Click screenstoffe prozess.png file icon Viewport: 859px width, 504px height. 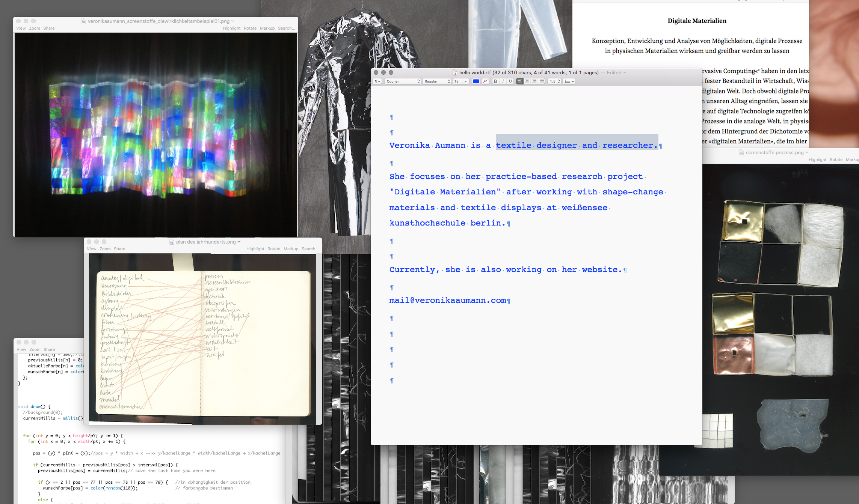click(741, 152)
